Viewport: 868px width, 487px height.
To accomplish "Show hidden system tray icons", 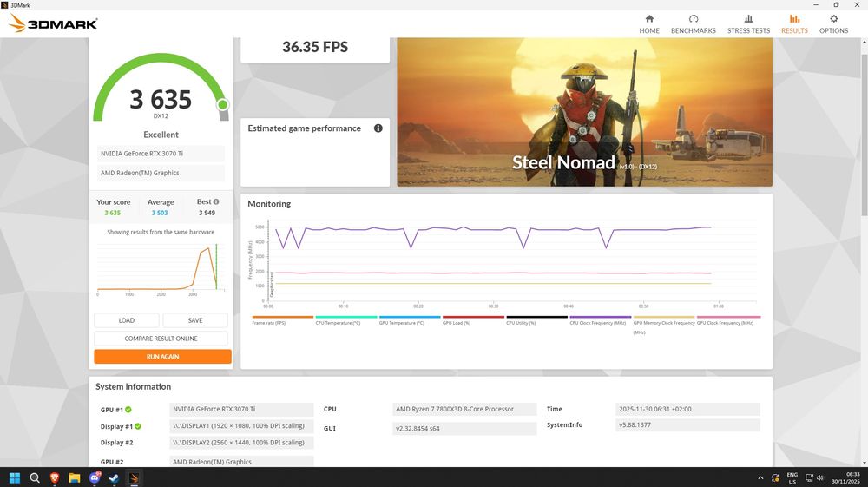I will 760,477.
